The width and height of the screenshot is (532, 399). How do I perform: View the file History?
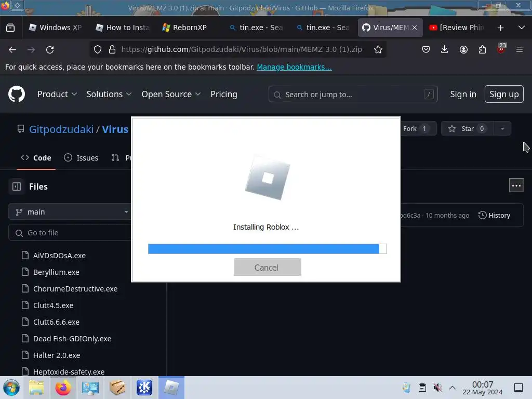495,216
